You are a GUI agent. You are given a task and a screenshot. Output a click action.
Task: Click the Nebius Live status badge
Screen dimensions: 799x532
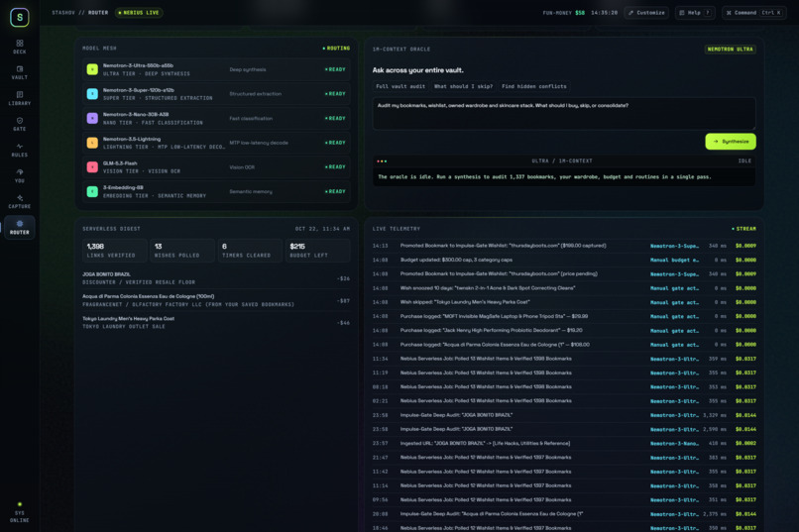tap(139, 13)
